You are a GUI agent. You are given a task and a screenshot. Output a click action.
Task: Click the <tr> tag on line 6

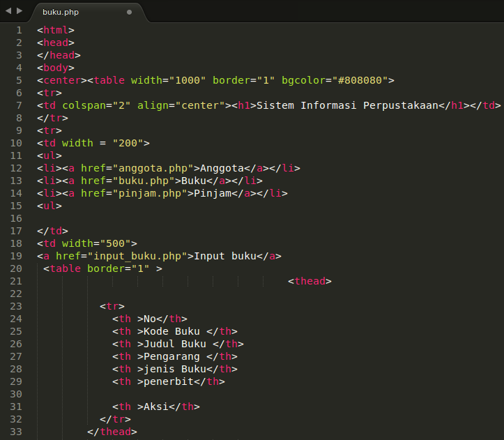pos(49,93)
